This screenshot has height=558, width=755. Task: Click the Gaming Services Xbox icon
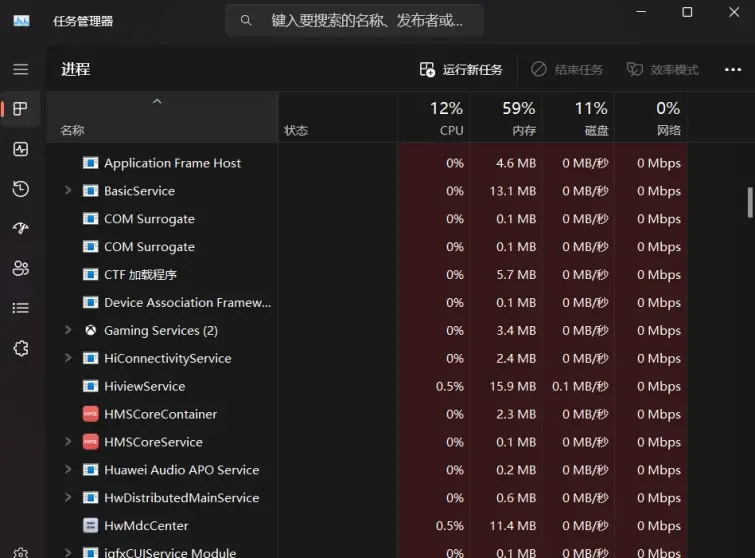pos(90,330)
